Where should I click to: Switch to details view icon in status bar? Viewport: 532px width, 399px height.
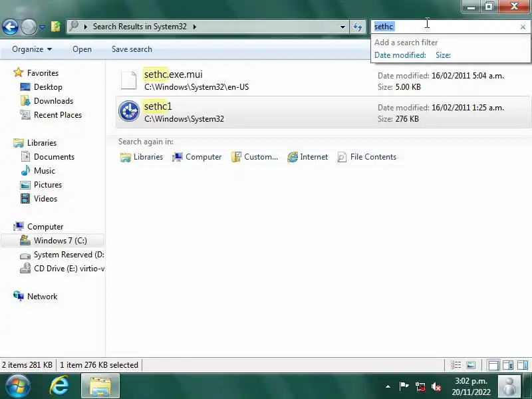point(456,365)
